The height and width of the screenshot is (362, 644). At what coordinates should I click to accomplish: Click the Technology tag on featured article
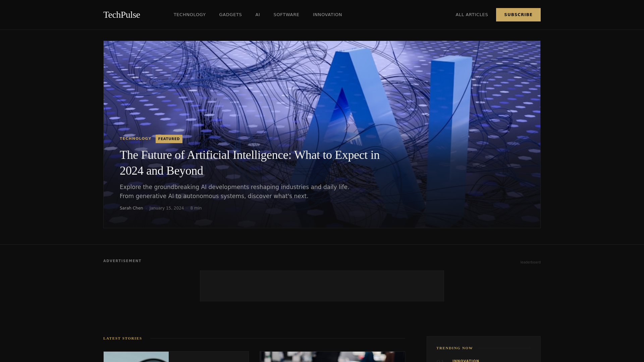tap(136, 138)
